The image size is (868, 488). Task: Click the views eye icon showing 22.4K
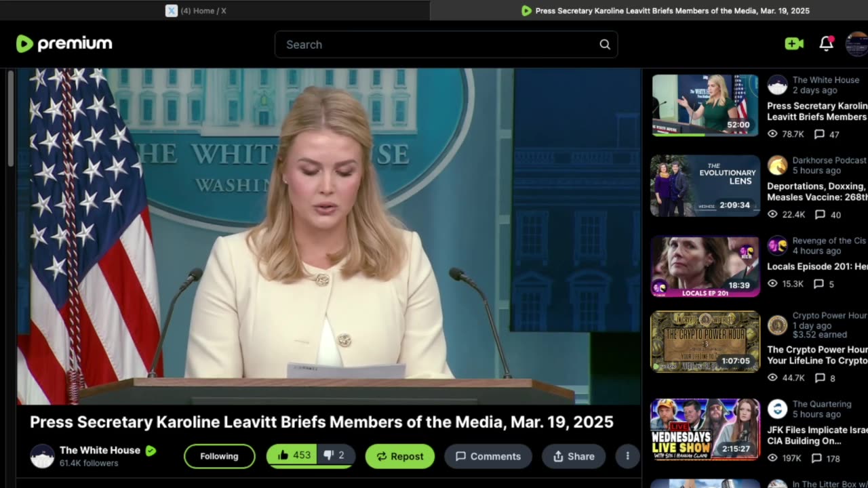point(772,215)
